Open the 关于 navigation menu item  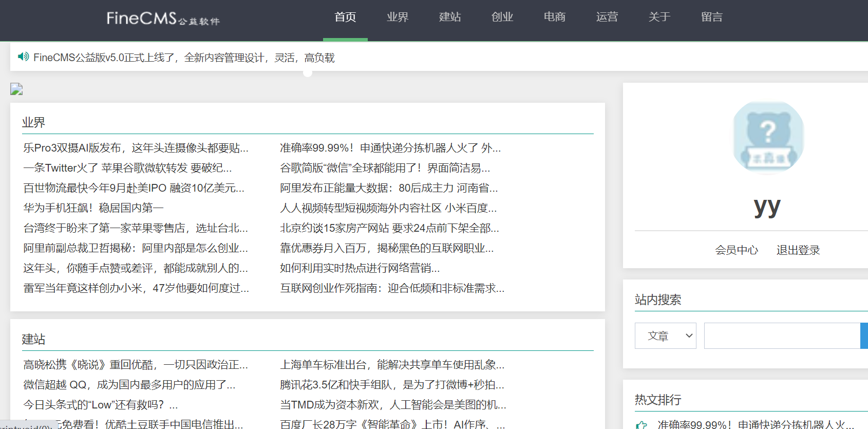point(659,17)
